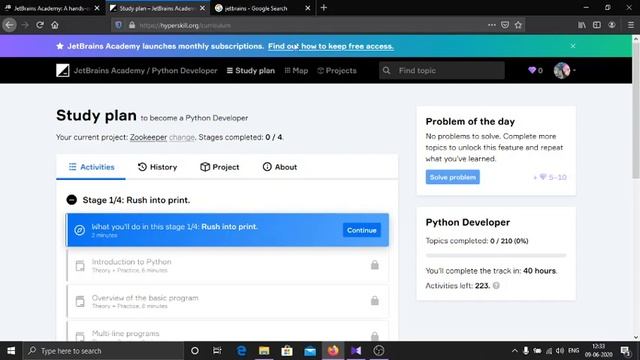Open the notification center icon
The height and width of the screenshot is (360, 640).
point(625,351)
